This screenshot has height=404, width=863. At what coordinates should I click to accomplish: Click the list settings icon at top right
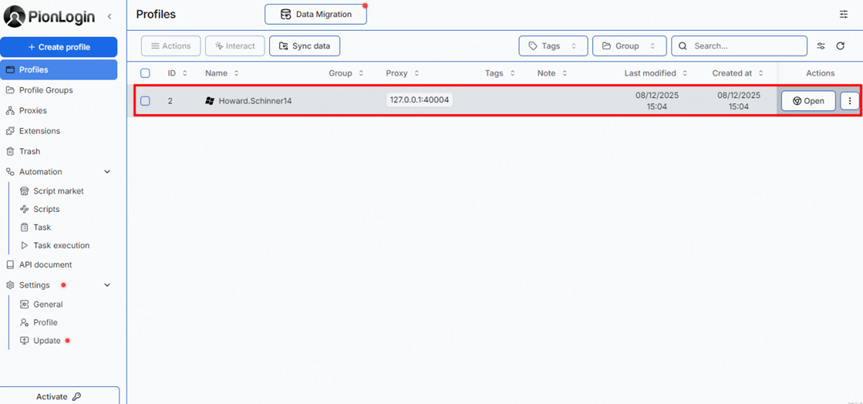tap(843, 15)
